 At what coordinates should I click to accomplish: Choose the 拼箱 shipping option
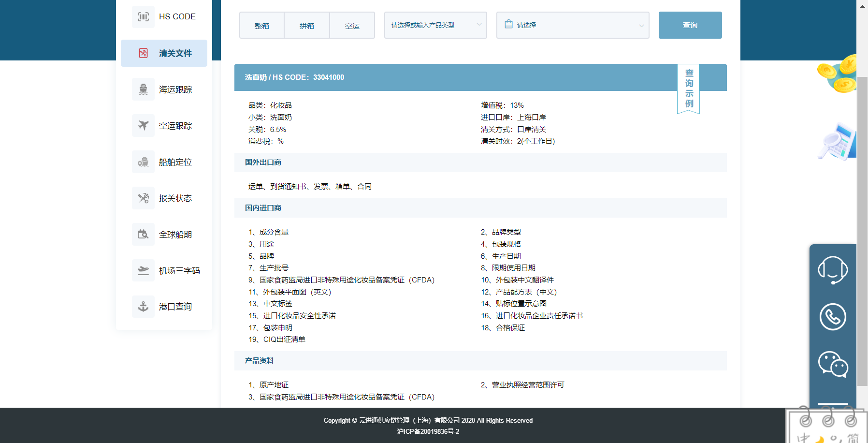(307, 26)
